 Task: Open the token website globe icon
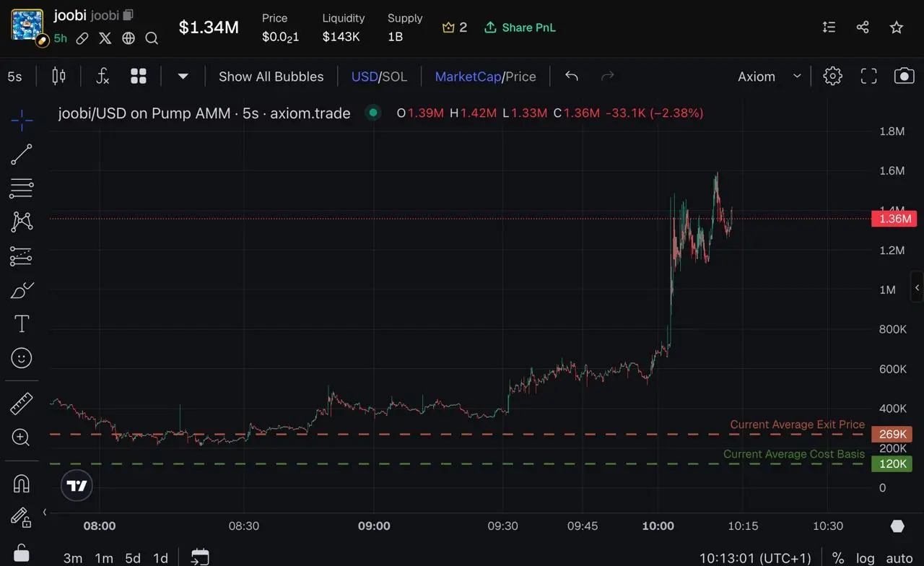(x=128, y=38)
